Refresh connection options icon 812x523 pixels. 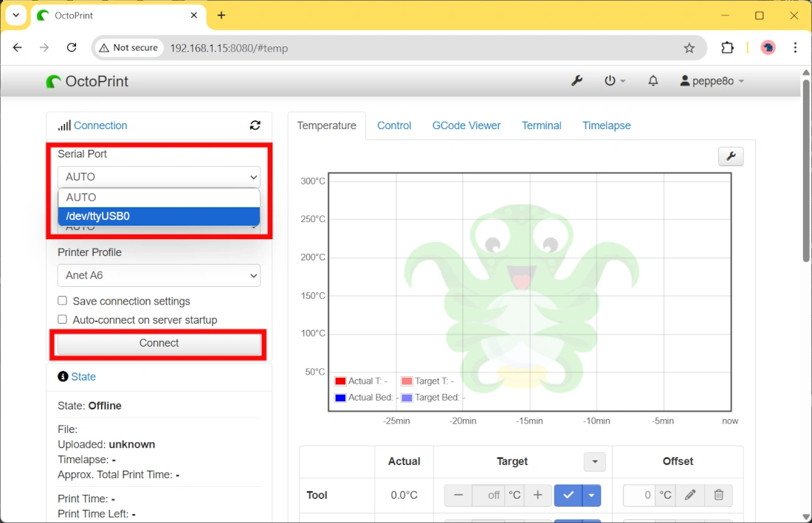click(x=255, y=125)
